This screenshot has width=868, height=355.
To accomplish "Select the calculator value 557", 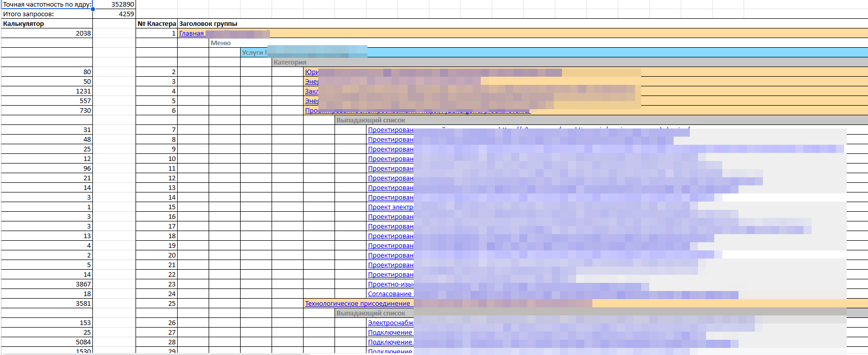I will pyautogui.click(x=47, y=101).
